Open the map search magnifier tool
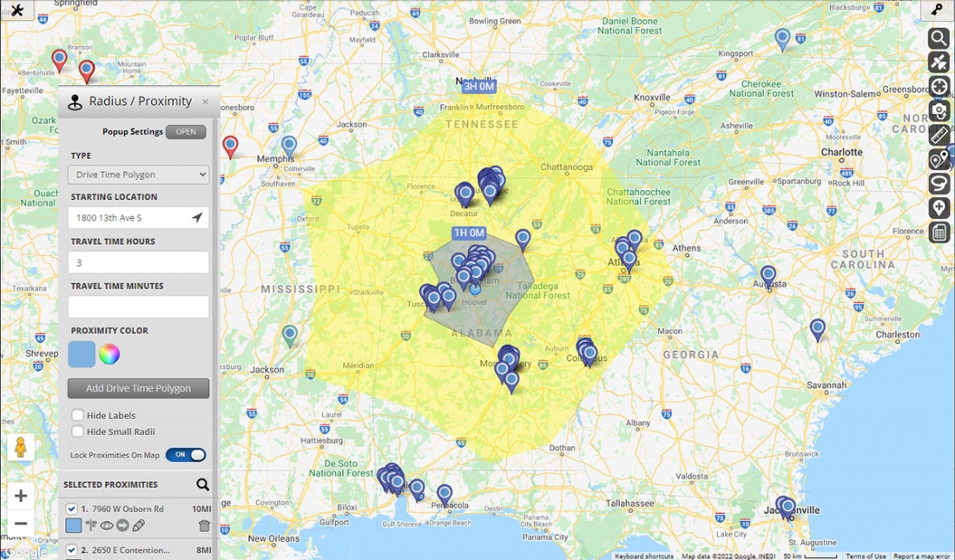Screen dimensions: 955x560 tap(939, 38)
